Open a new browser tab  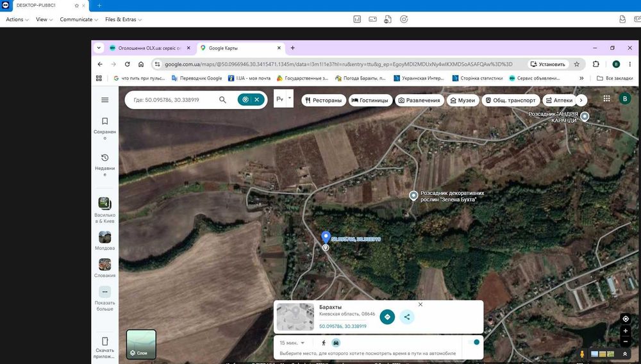click(293, 48)
